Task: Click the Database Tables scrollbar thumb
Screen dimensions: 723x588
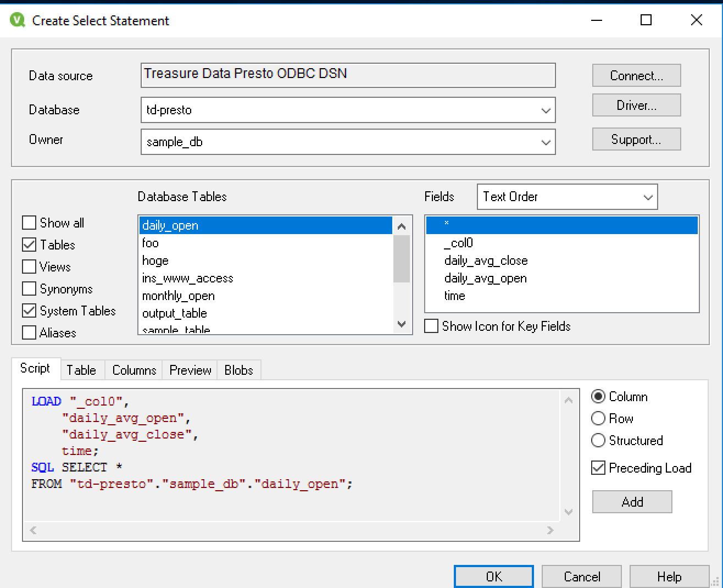Action: (x=402, y=258)
